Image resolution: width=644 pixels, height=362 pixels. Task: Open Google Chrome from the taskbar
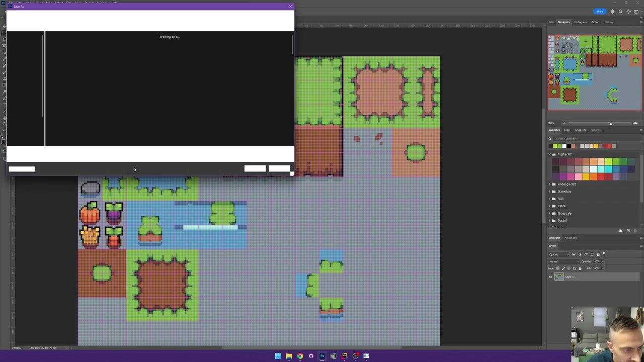pos(300,356)
